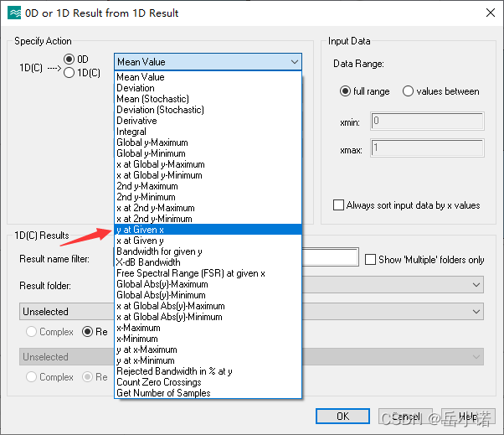Choose Deviation (Stochastic) option
Viewport: 504px width, 435px height.
click(x=208, y=110)
